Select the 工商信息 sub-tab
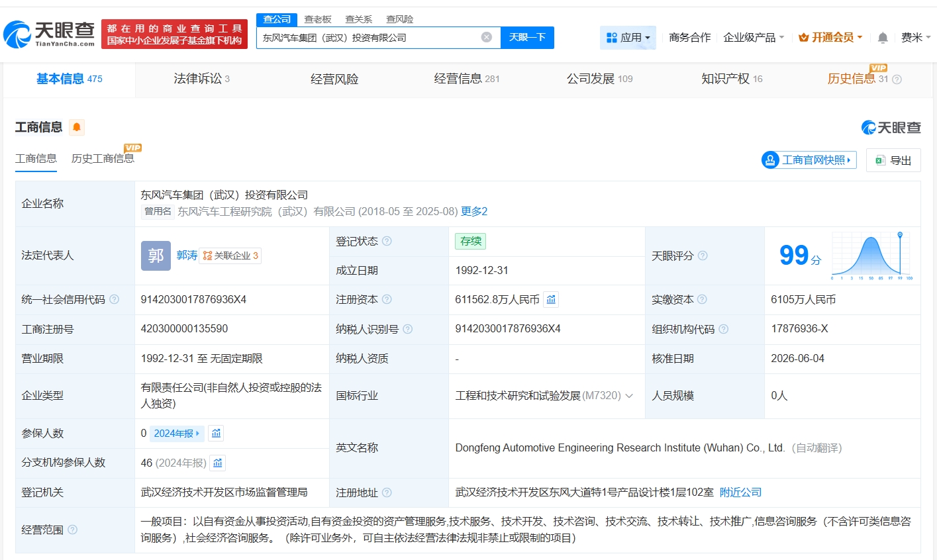This screenshot has width=937, height=560. click(36, 158)
